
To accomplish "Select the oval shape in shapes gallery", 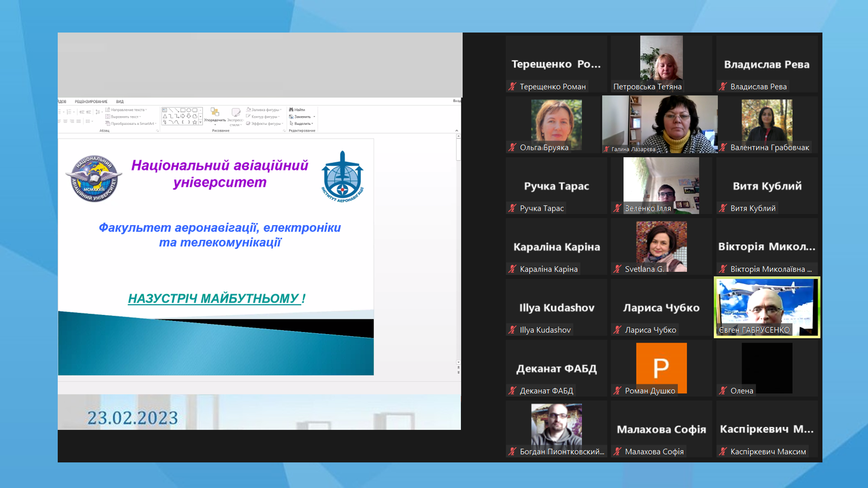I will point(189,110).
